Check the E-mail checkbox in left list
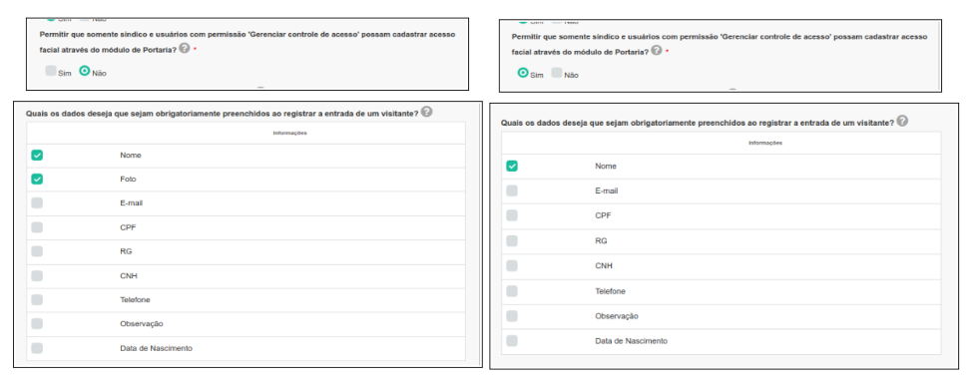This screenshot has width=980, height=379. (37, 202)
